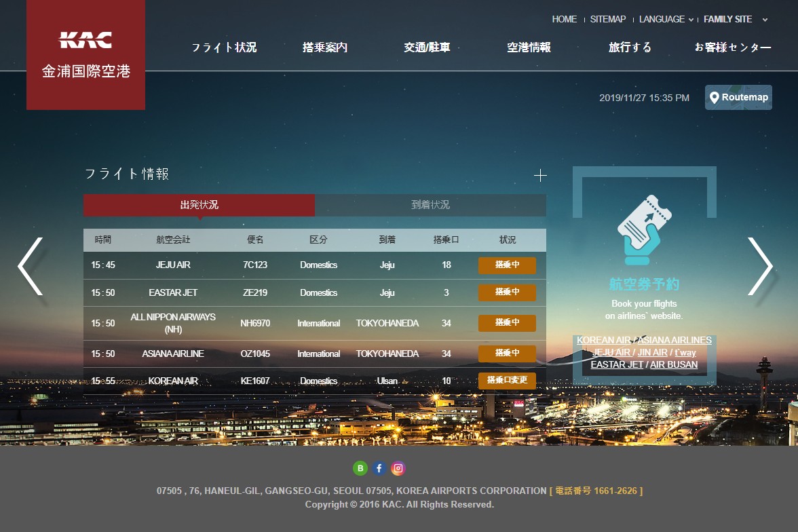The image size is (798, 532).
Task: Click the 15:55 departure time
Action: tap(103, 381)
